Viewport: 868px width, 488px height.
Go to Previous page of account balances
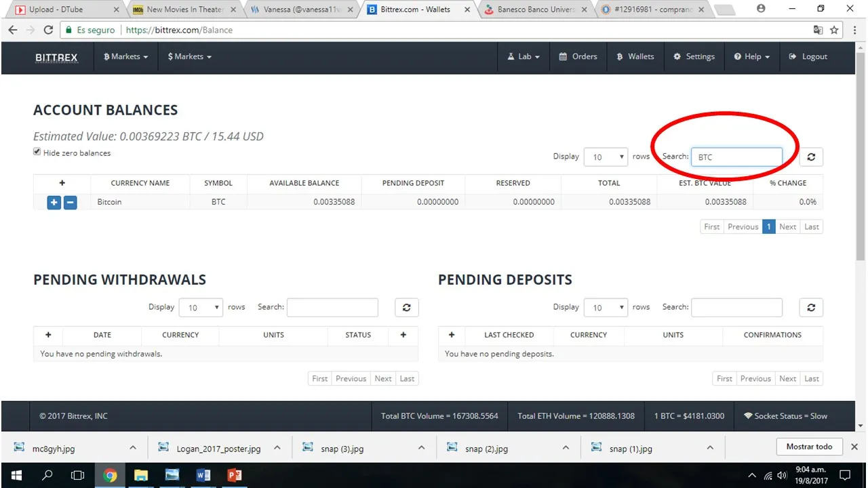point(743,227)
